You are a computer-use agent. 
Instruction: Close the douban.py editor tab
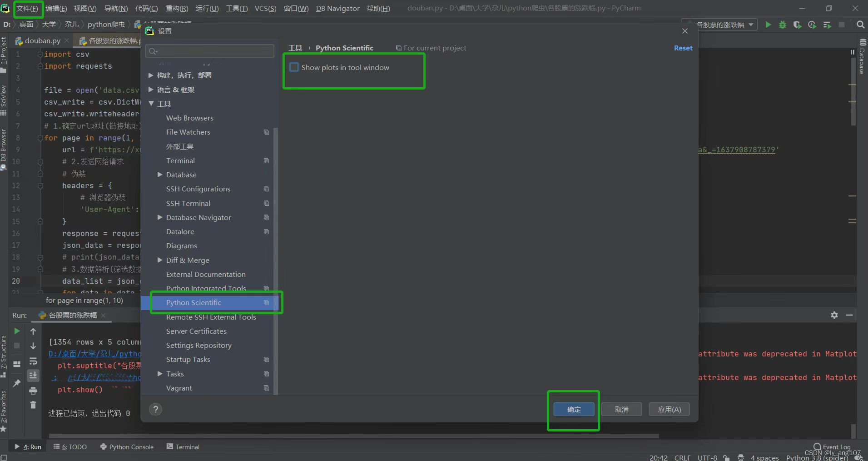tap(67, 40)
